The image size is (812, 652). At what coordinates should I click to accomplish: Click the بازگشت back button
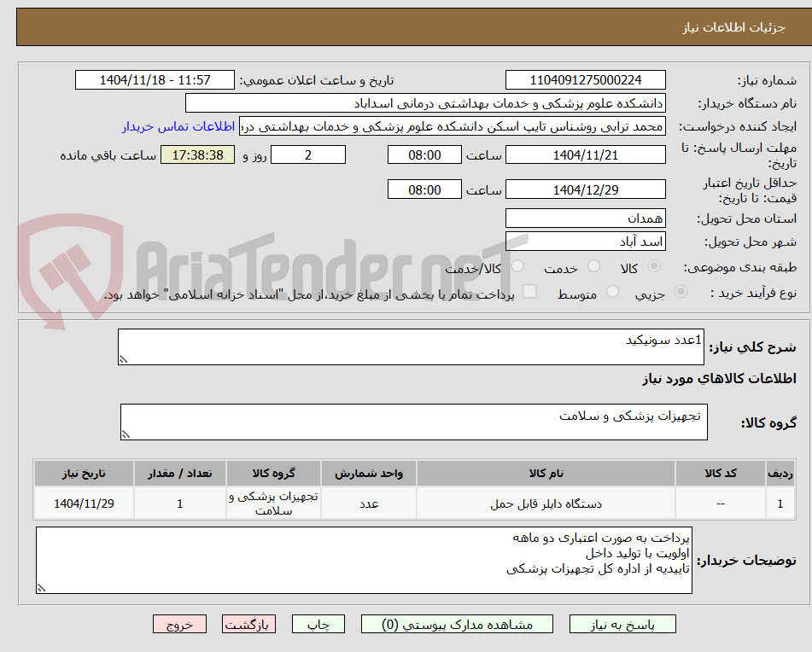248,624
